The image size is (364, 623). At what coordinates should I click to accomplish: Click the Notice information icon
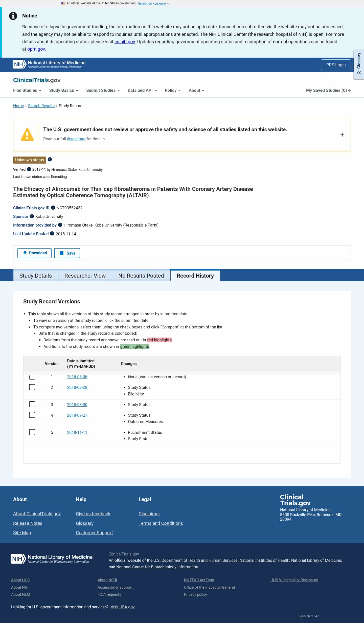click(13, 16)
